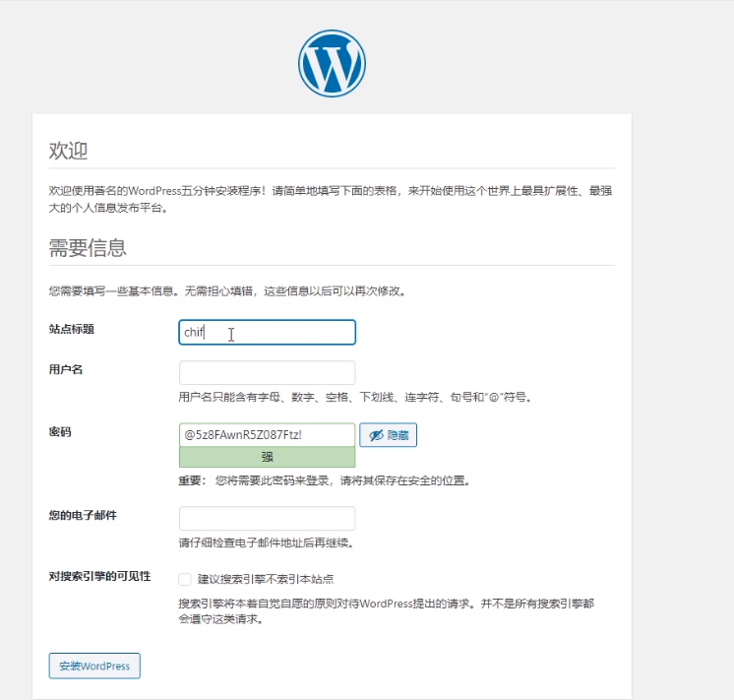Click the 密码 password input field
Screen dimensions: 734x700
click(267, 435)
